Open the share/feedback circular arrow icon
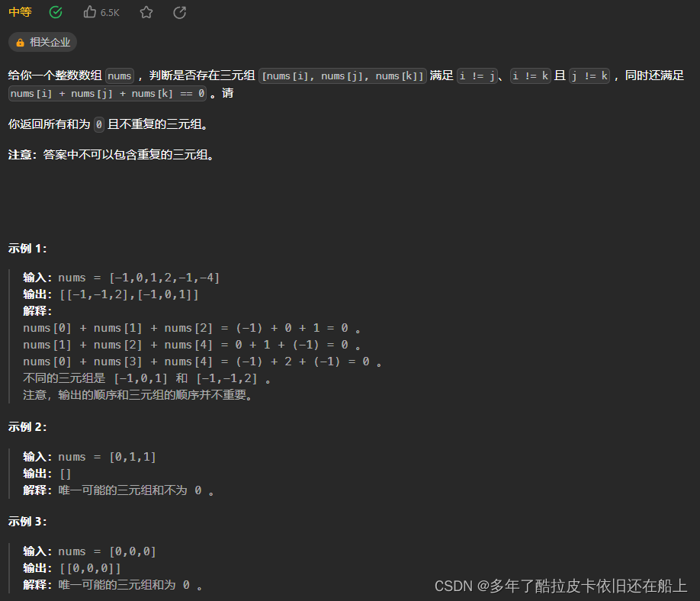700x601 pixels. pyautogui.click(x=179, y=12)
